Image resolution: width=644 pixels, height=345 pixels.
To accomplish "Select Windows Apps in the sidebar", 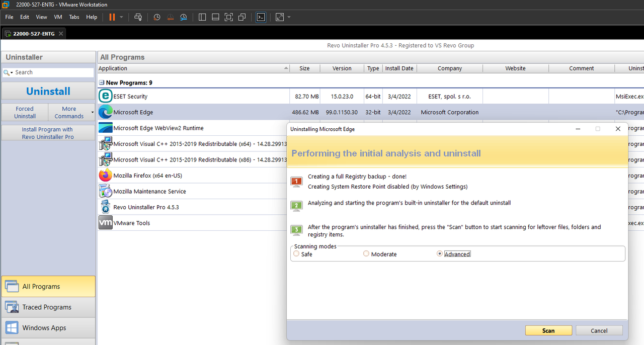I will [48, 327].
